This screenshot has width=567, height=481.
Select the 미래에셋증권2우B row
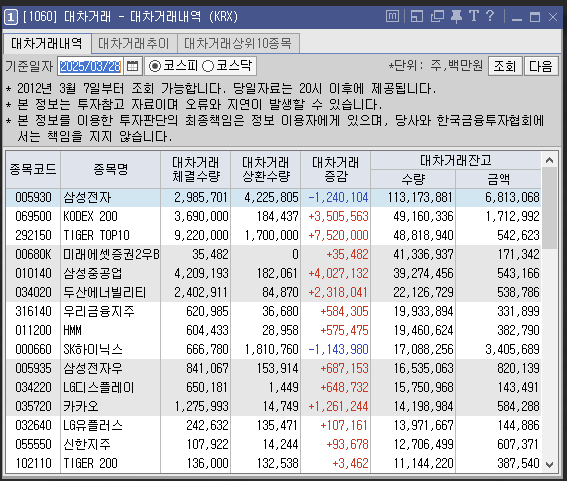(273, 254)
